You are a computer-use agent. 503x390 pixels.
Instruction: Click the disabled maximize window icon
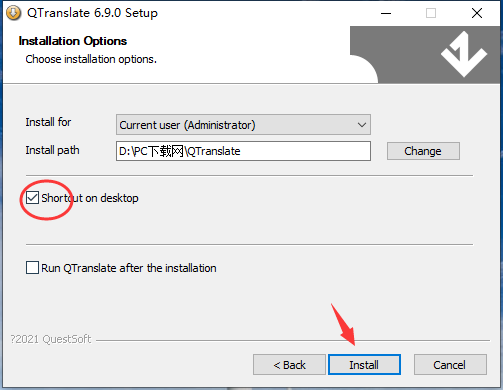tap(431, 13)
